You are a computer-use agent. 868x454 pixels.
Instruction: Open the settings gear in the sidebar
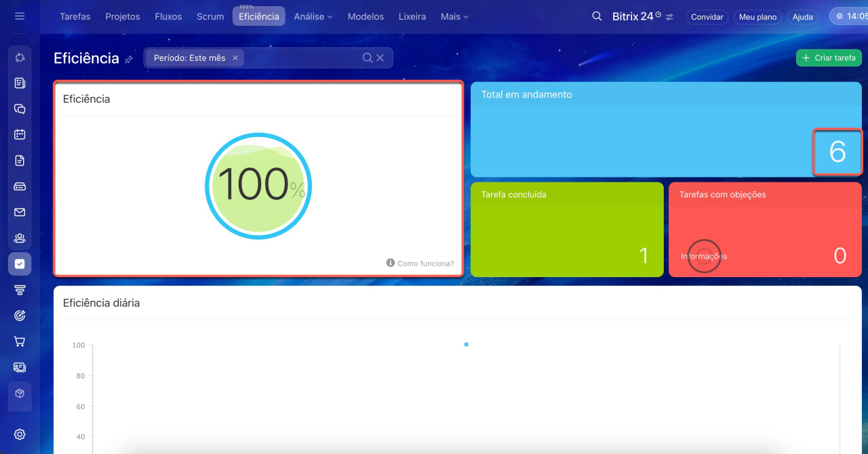[20, 434]
